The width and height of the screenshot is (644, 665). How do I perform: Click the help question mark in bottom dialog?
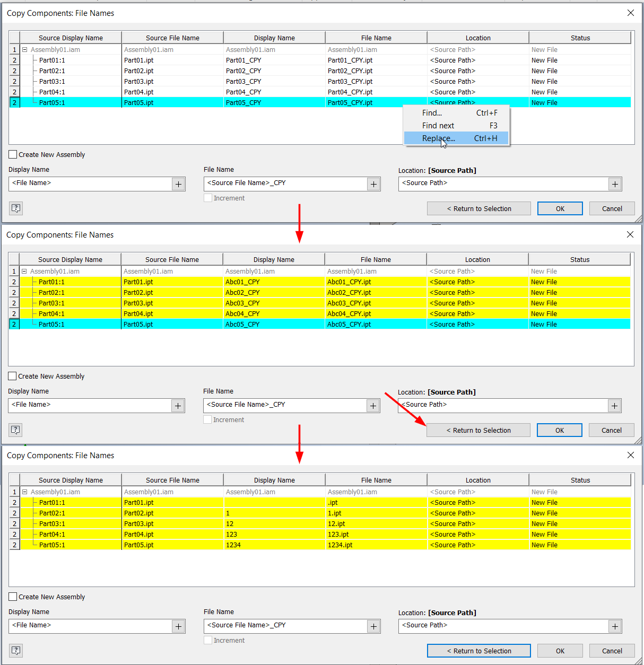[16, 650]
